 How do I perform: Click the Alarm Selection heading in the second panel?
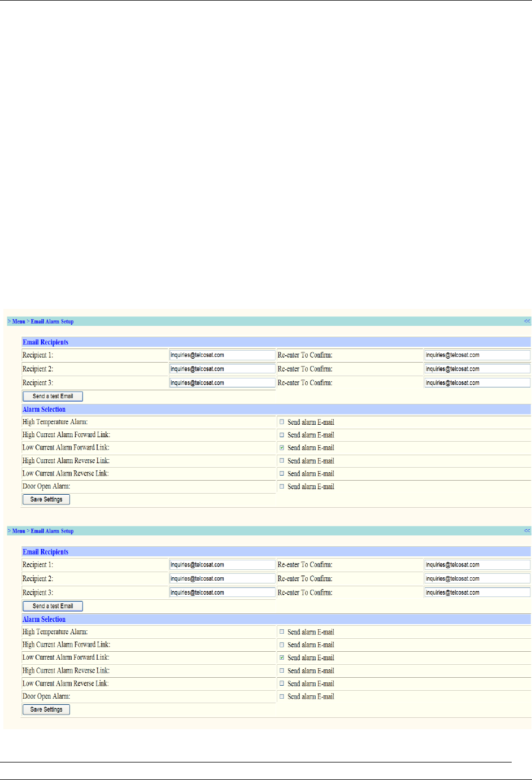click(44, 620)
